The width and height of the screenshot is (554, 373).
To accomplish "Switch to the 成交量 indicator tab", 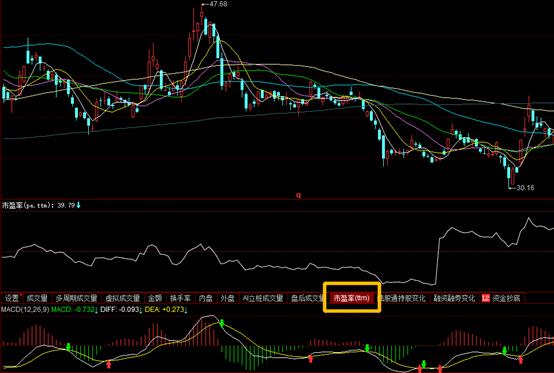I will 37,298.
